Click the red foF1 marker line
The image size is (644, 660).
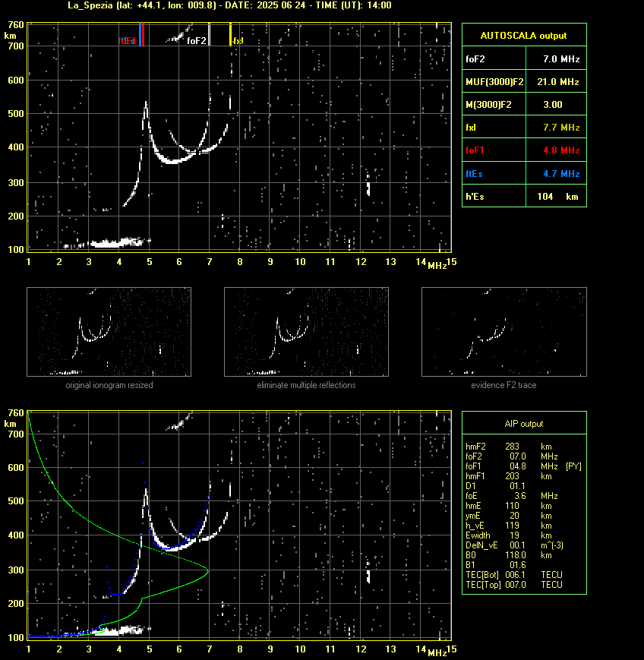click(x=143, y=34)
